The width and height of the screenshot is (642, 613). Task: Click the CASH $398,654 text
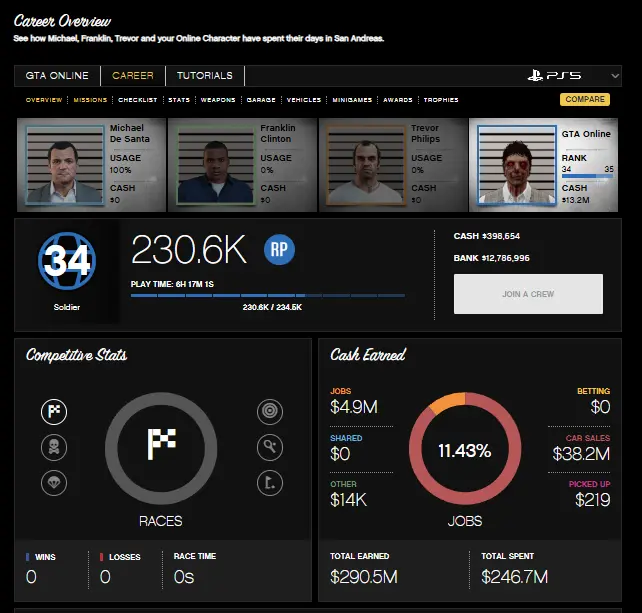(x=486, y=236)
